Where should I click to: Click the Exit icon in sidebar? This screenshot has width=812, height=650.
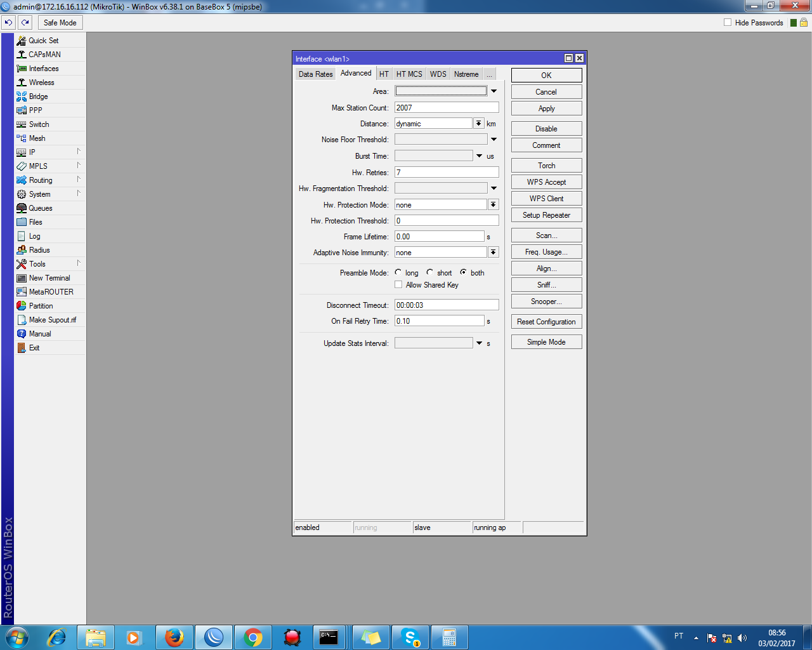tap(22, 348)
